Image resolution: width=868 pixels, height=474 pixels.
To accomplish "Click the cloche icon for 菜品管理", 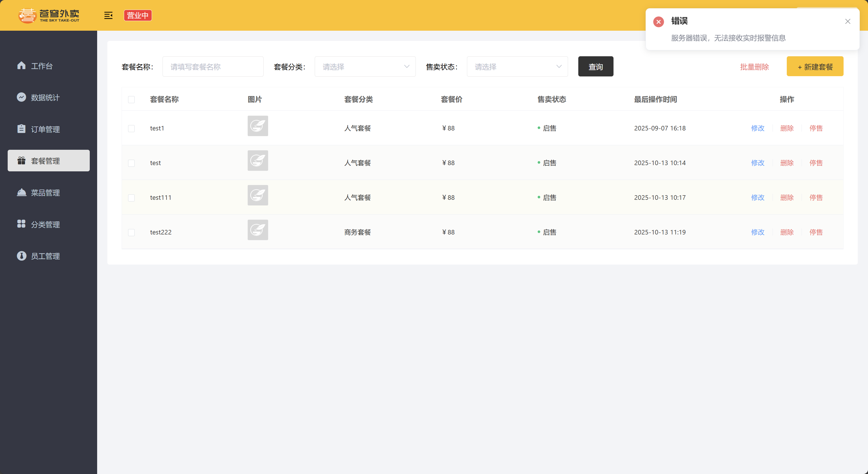I will click(21, 192).
